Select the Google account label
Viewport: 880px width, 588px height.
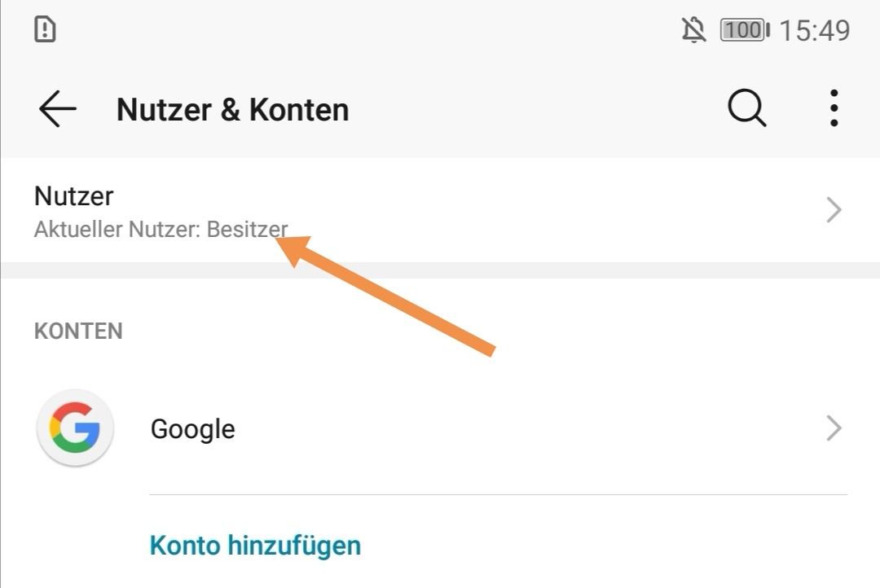192,429
